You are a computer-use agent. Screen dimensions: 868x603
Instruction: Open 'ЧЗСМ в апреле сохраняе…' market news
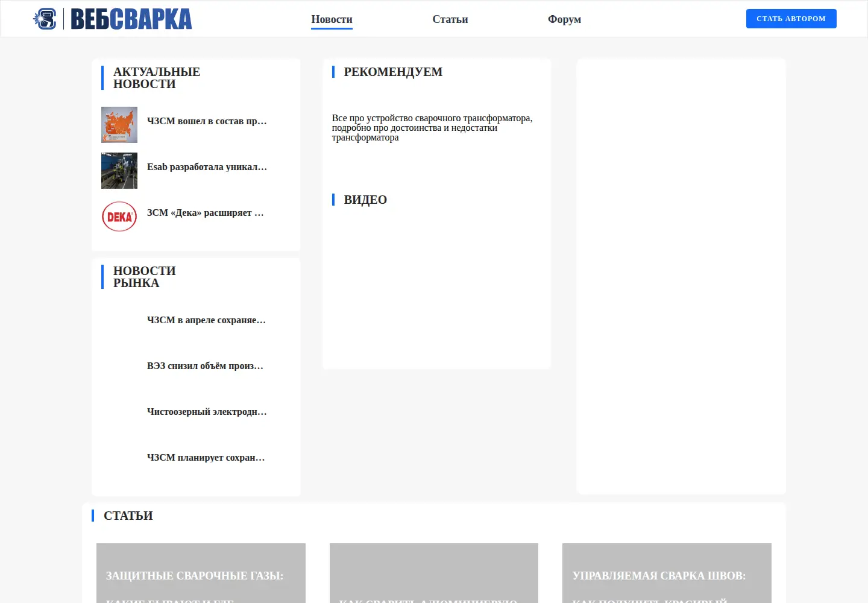[206, 320]
